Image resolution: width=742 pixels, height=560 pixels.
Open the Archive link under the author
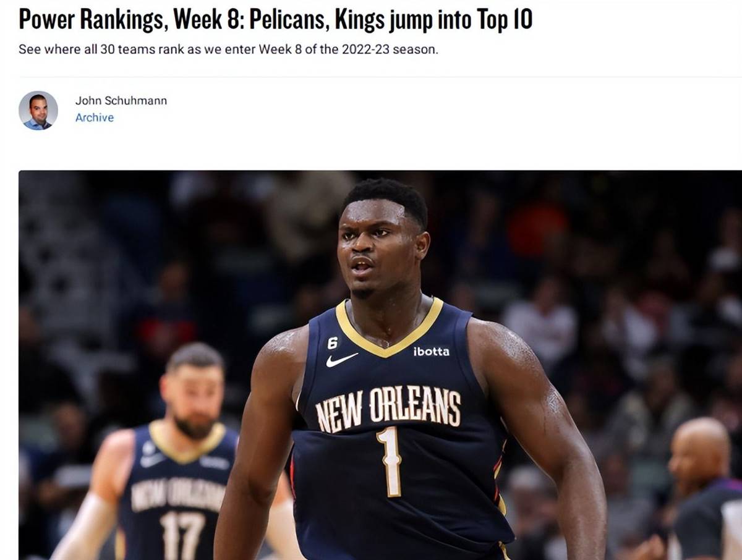point(95,117)
